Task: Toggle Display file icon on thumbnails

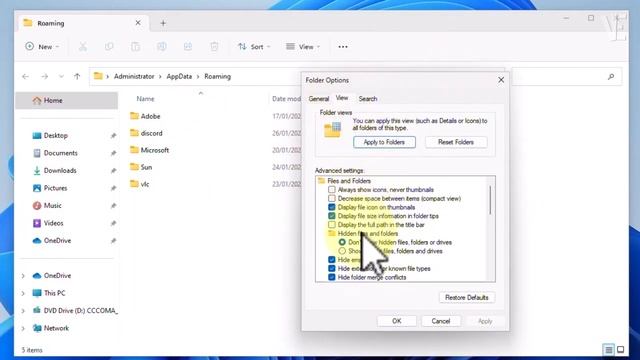Action: [x=332, y=207]
